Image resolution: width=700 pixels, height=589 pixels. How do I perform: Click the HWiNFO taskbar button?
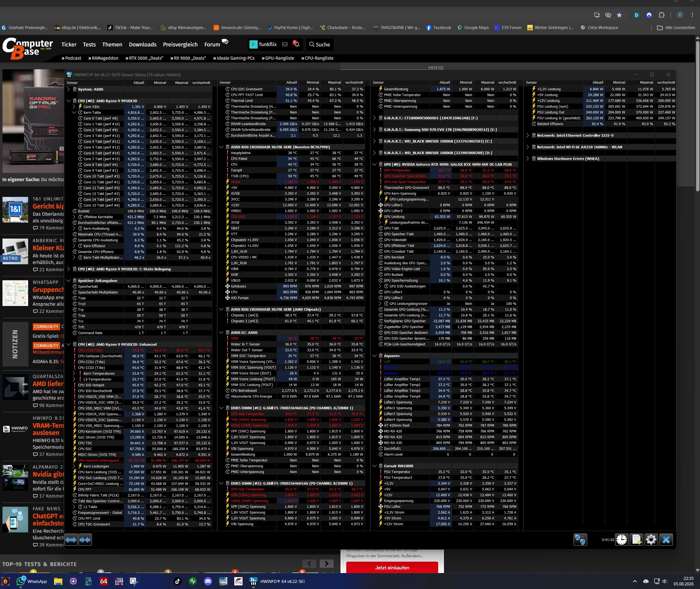(278, 581)
